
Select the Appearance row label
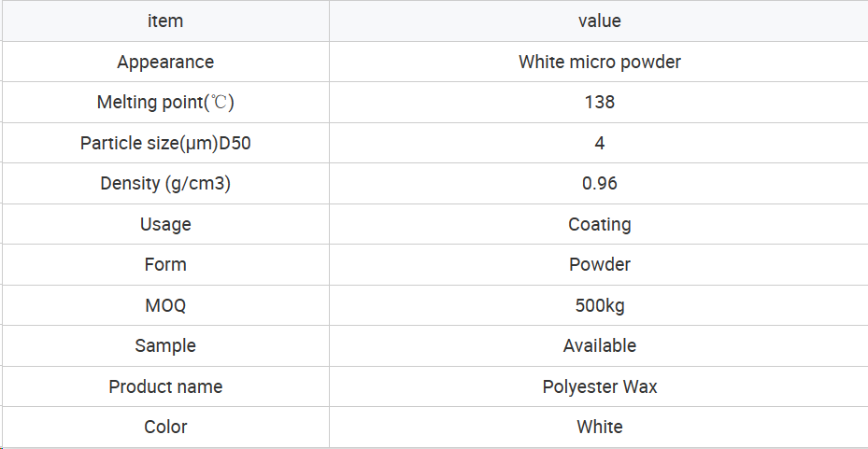[165, 62]
